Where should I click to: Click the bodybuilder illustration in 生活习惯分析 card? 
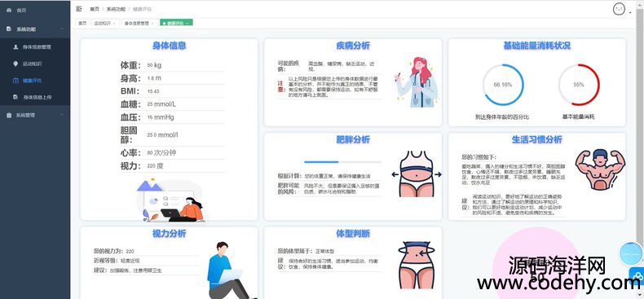[600, 169]
